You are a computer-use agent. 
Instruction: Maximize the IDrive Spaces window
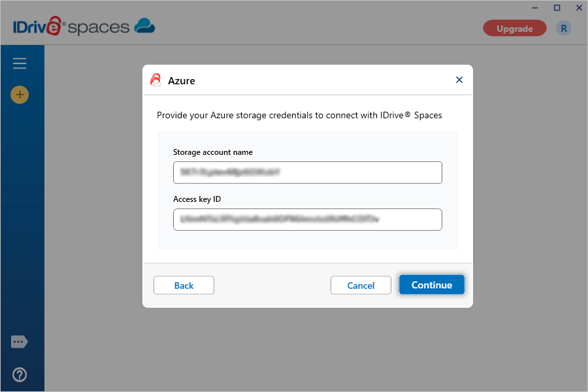(x=557, y=8)
